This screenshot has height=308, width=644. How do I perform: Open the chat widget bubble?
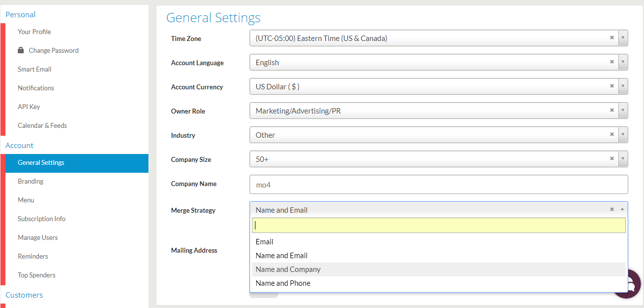[x=629, y=283]
